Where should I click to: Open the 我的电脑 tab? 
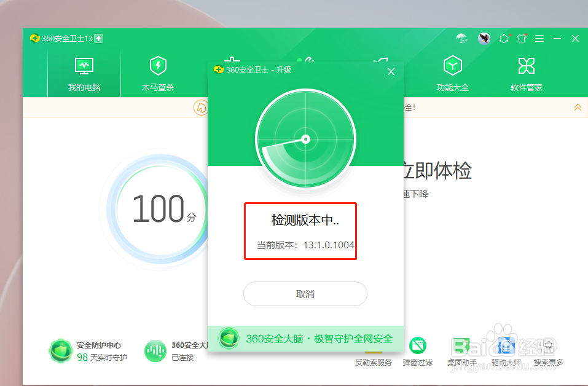pos(84,74)
